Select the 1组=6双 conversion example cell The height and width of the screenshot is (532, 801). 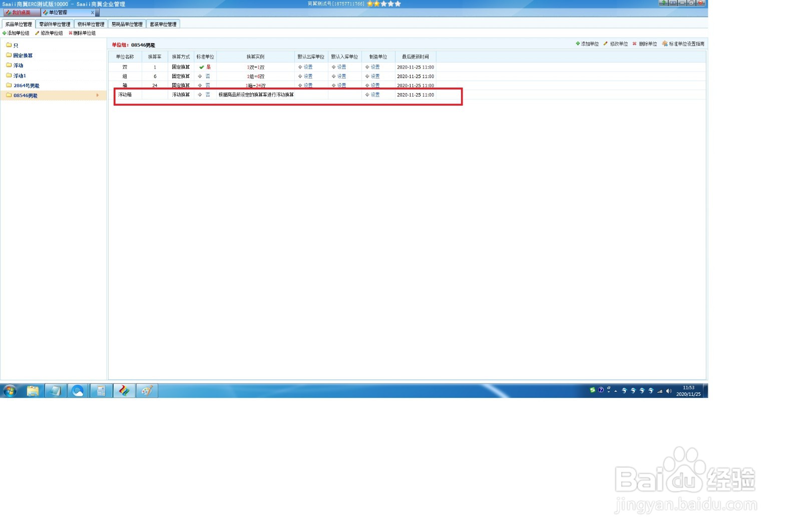255,77
